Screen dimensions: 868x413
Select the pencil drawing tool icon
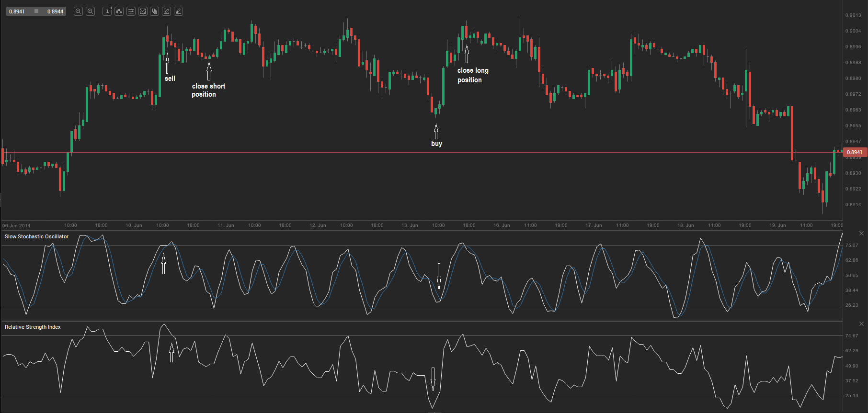pyautogui.click(x=166, y=11)
